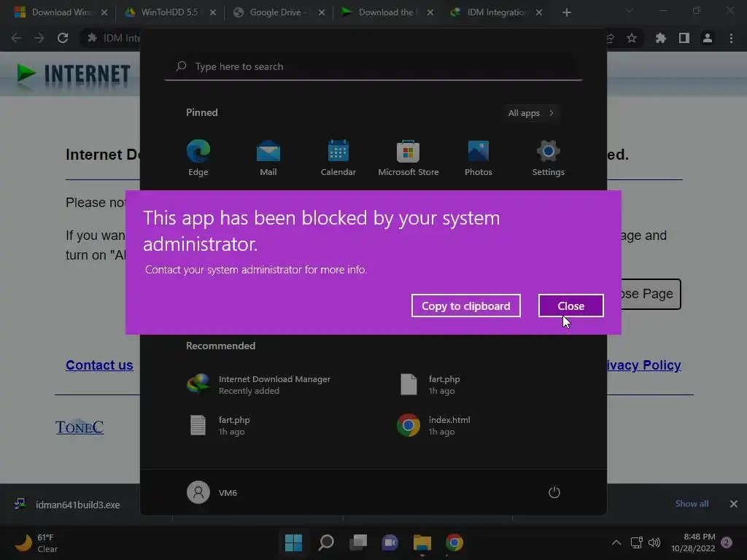Open recommended index.html in Chrome
Image resolution: width=747 pixels, height=560 pixels.
[x=433, y=425]
